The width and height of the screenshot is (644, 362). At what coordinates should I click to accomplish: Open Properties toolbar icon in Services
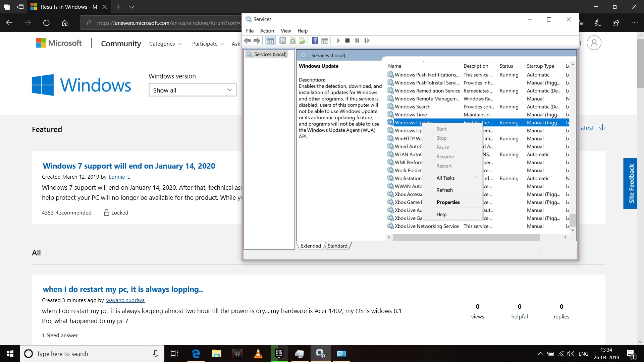click(283, 41)
